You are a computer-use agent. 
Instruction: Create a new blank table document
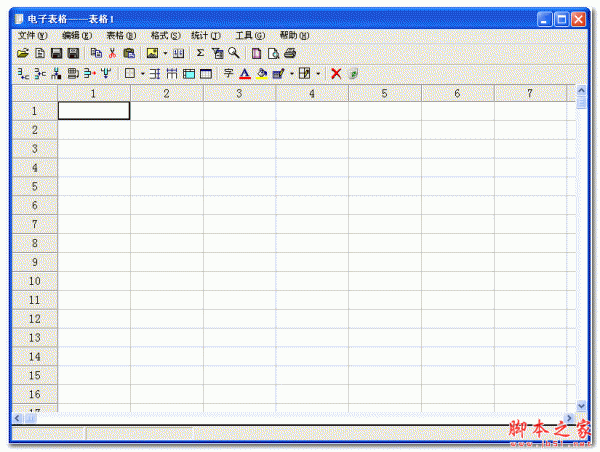(40, 53)
